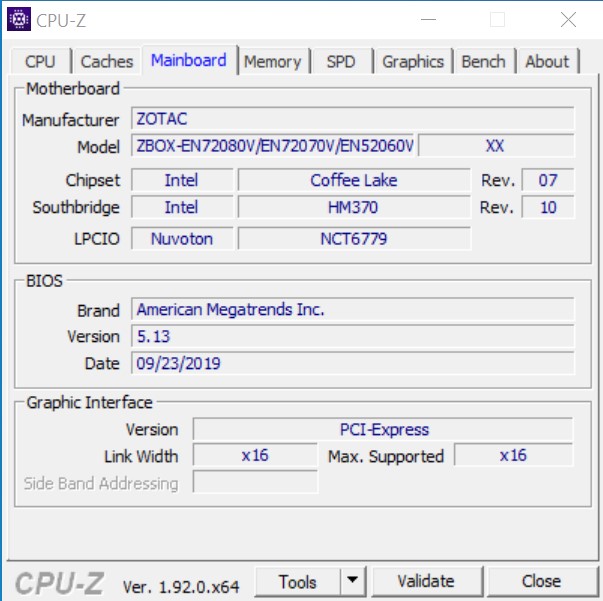Select the Nuvoton LPCIO vendor field

182,239
